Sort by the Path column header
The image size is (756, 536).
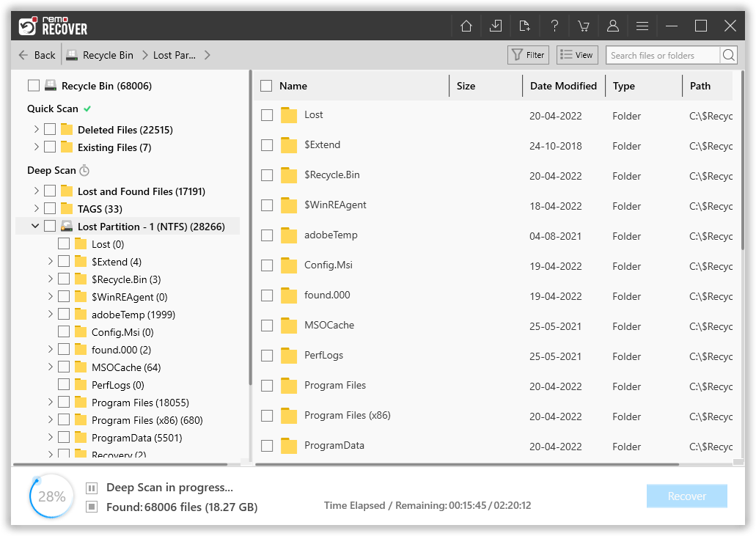click(700, 86)
